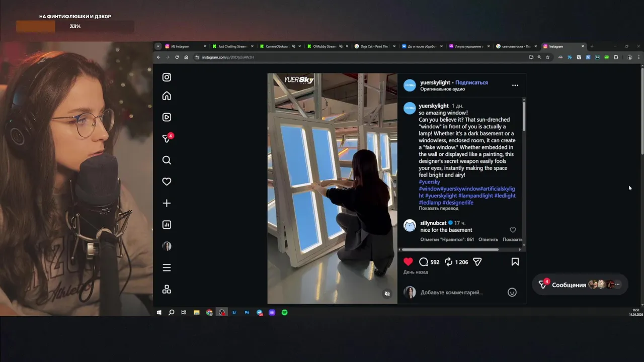This screenshot has height=362, width=644.
Task: Open Windows taskbar search
Action: coord(171,312)
